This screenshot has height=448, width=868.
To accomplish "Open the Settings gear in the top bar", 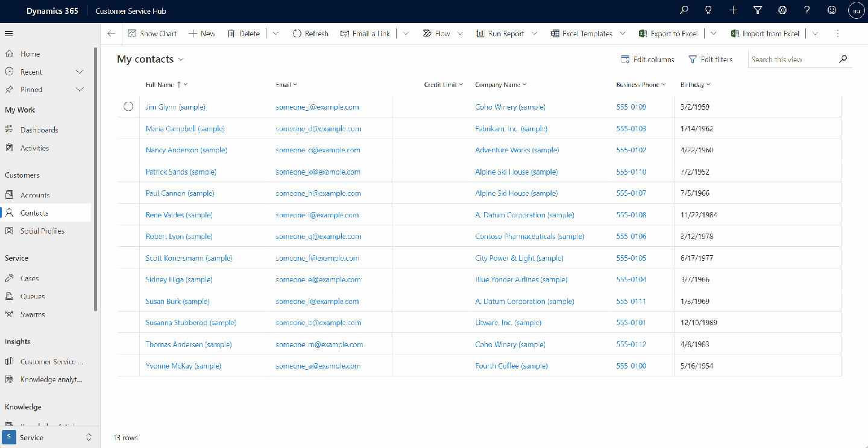I will coord(782,10).
